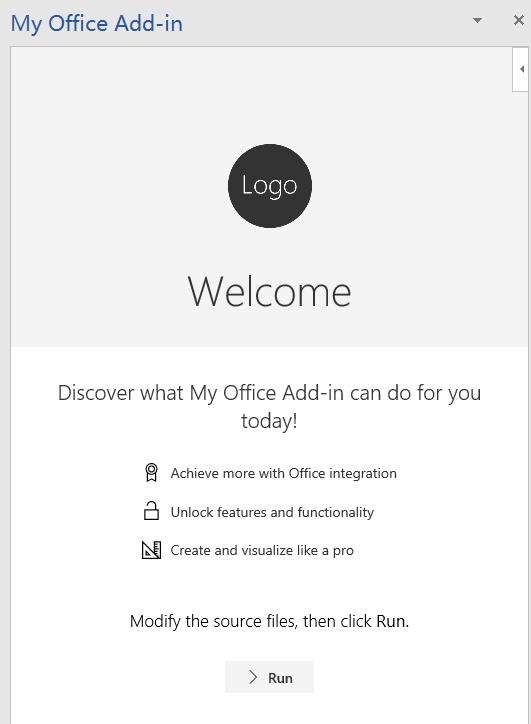The width and height of the screenshot is (531, 724).
Task: Click the gray header area above the logo
Action: point(261,95)
